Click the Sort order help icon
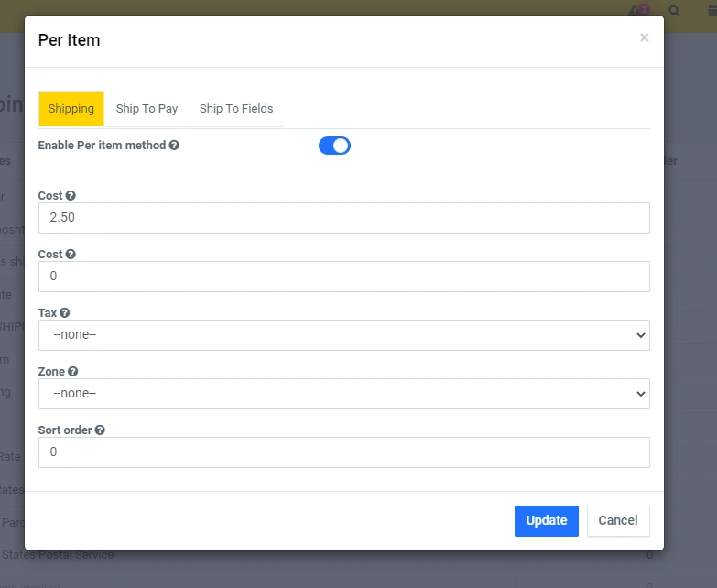The width and height of the screenshot is (717, 588). (100, 430)
